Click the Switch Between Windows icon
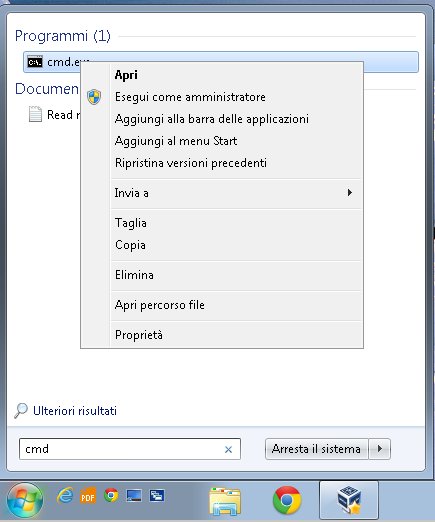 click(x=157, y=496)
